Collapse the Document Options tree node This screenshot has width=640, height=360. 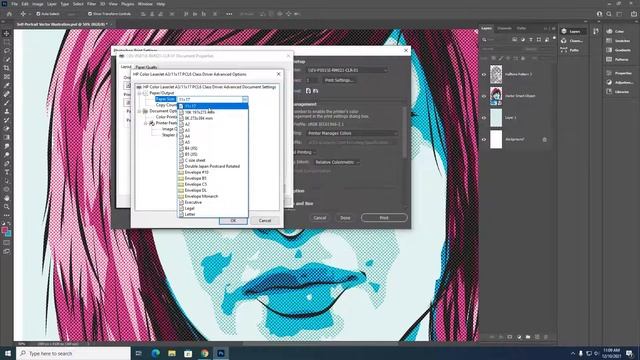click(x=139, y=111)
